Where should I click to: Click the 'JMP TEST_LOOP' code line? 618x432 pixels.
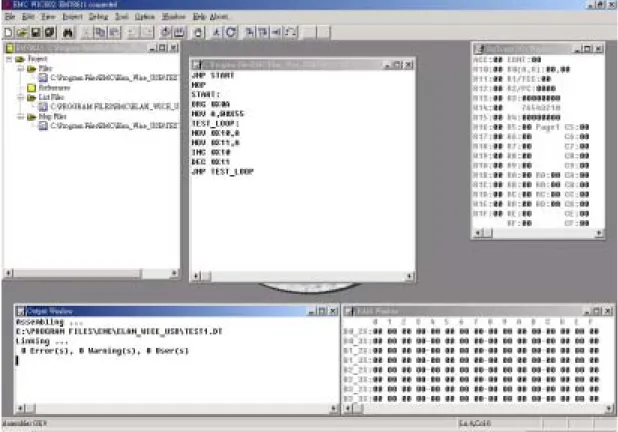click(x=223, y=172)
